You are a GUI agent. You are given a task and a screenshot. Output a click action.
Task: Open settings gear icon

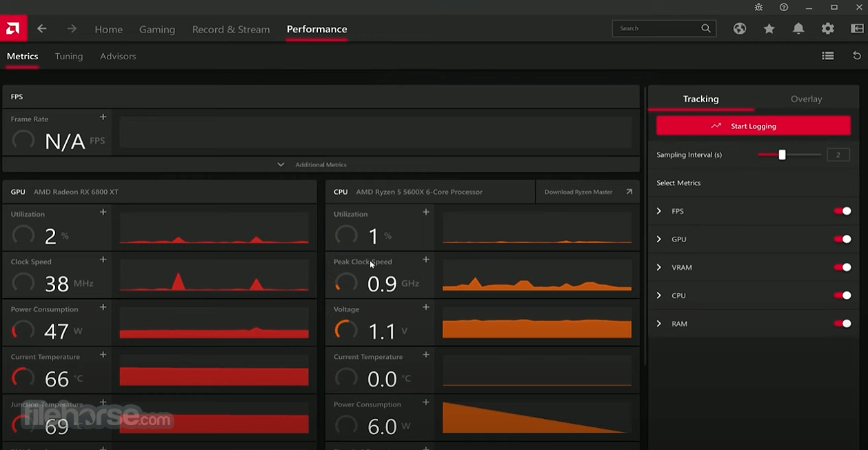coord(827,29)
